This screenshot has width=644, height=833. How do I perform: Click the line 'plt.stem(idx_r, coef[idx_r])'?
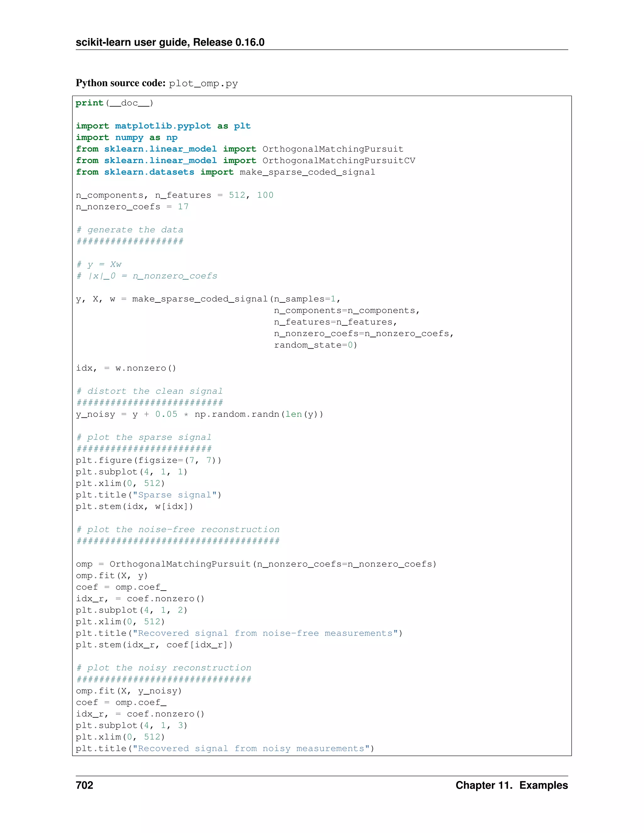[154, 645]
